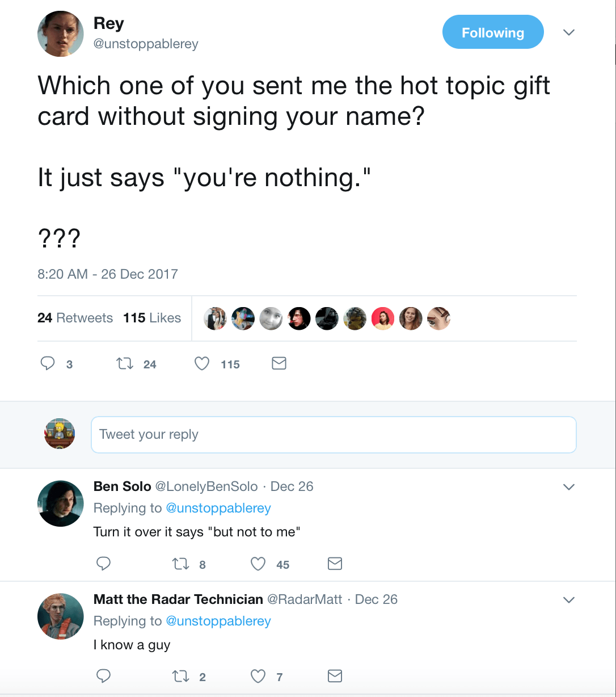
Task: Like Ben Solo's reply
Action: point(258,564)
